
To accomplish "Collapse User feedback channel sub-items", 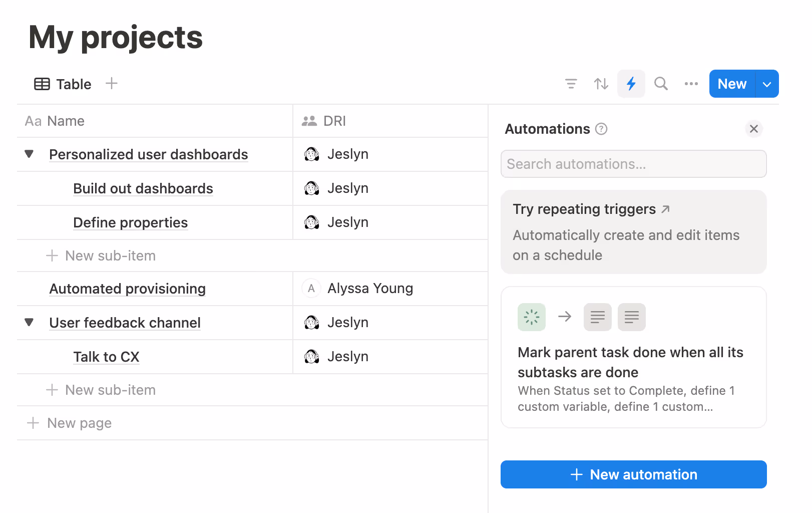I will (x=29, y=323).
